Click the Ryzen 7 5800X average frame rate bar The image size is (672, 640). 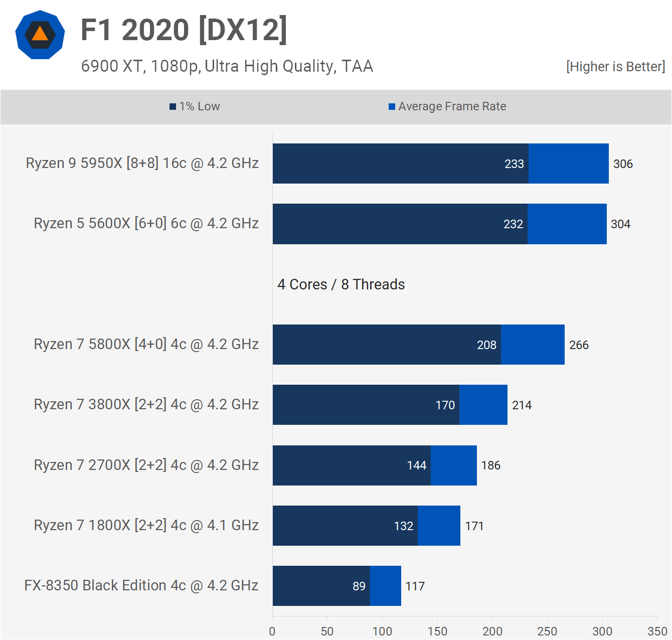pyautogui.click(x=533, y=345)
